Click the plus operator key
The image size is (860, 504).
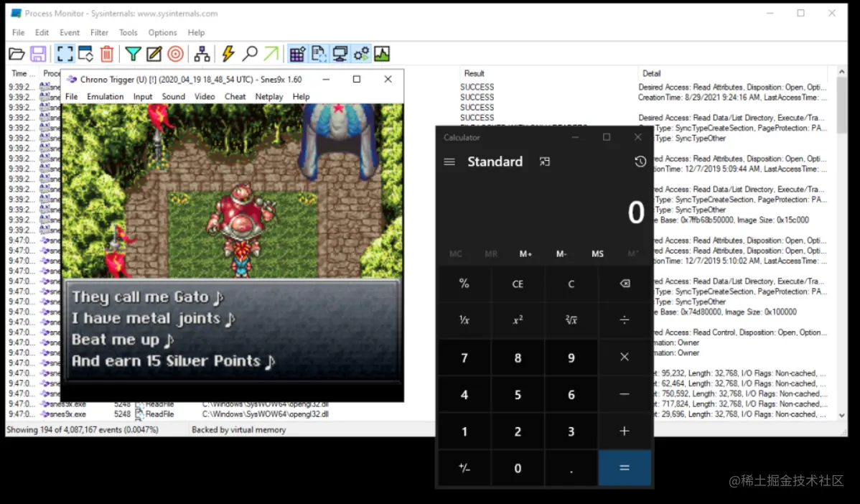click(624, 431)
